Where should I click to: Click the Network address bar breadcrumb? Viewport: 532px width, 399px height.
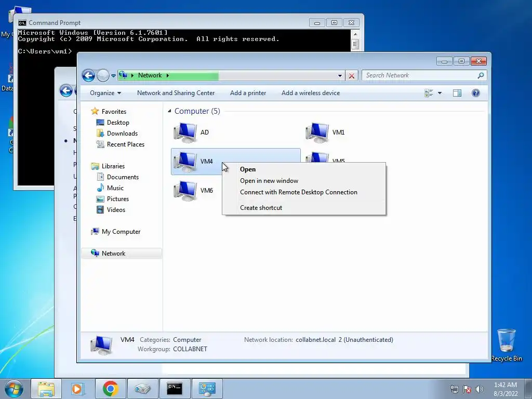point(150,75)
